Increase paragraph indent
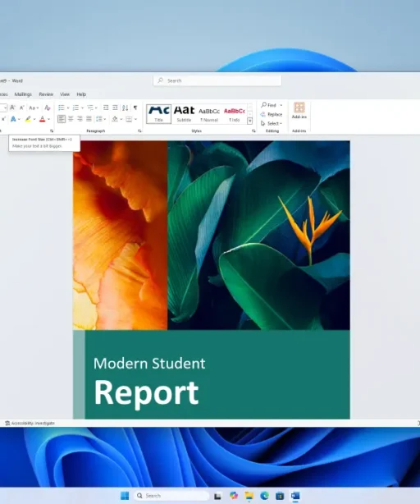The height and width of the screenshot is (504, 420). tap(115, 108)
